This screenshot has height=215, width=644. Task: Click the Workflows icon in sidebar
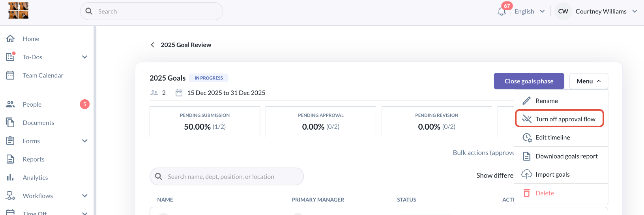pos(10,196)
